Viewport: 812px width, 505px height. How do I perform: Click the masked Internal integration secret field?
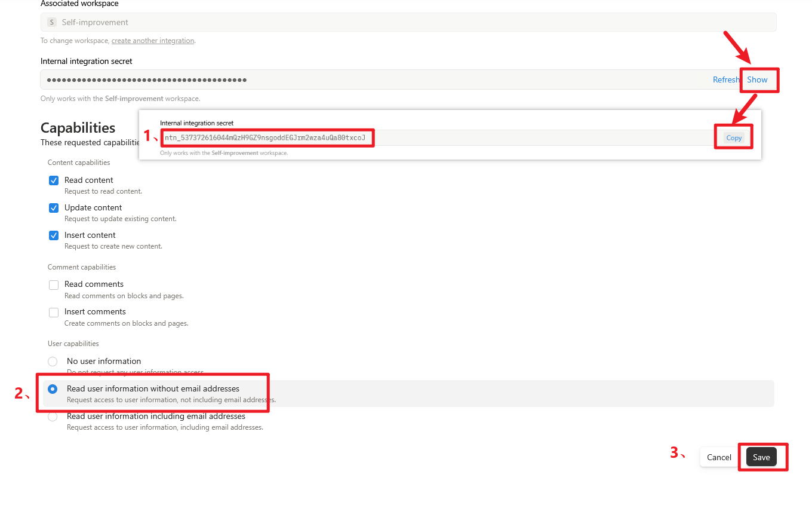pos(408,79)
